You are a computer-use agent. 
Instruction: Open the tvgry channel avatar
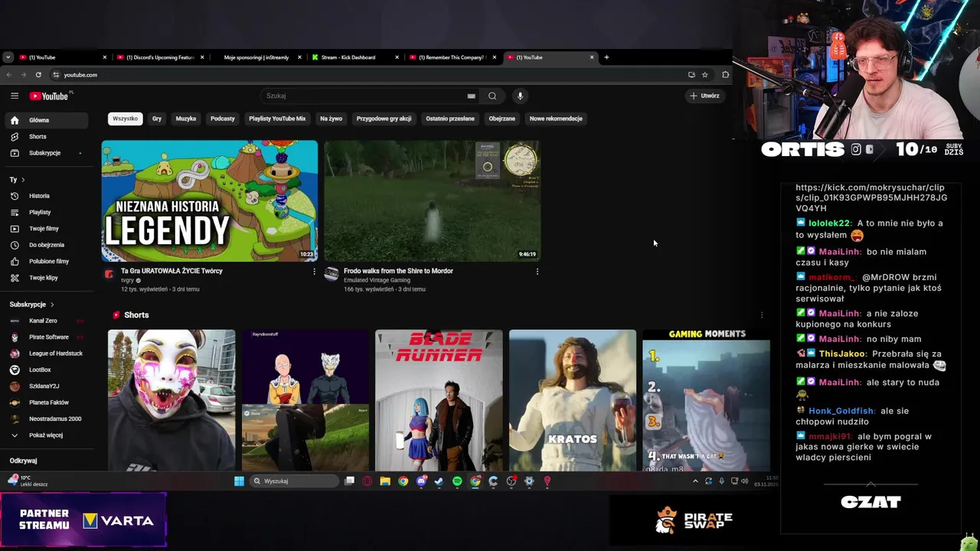point(109,274)
